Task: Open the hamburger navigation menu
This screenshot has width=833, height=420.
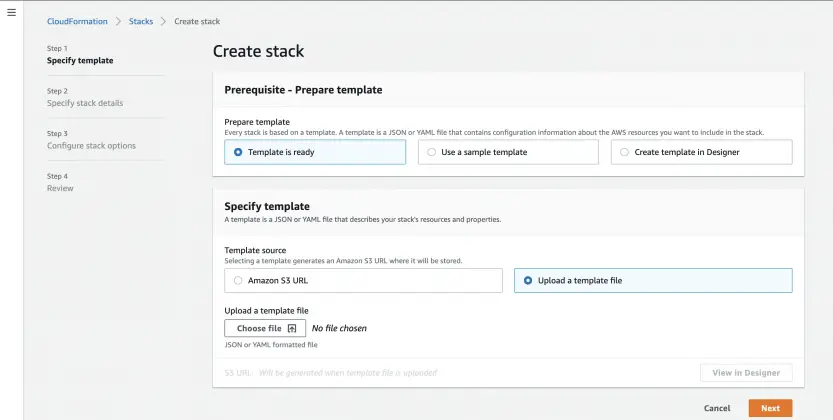Action: pos(12,12)
